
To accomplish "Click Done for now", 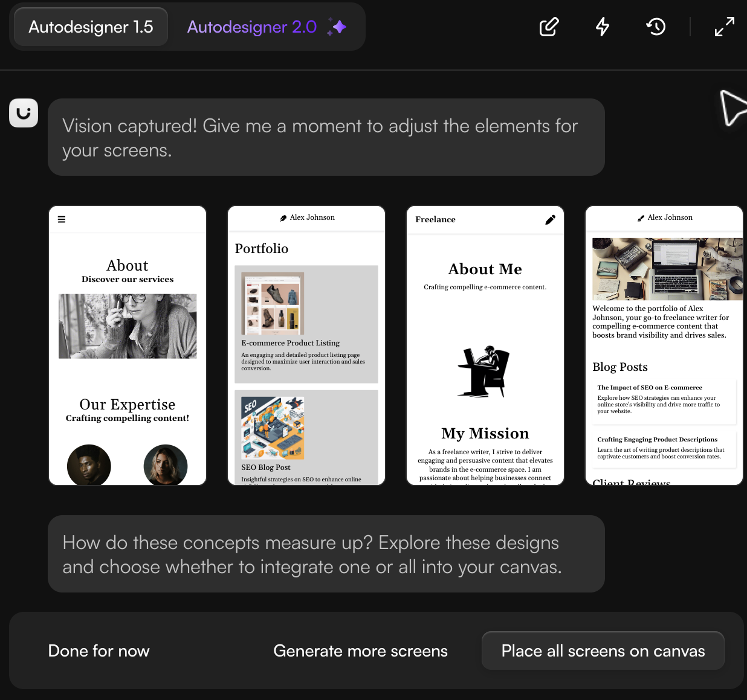I will 99,650.
